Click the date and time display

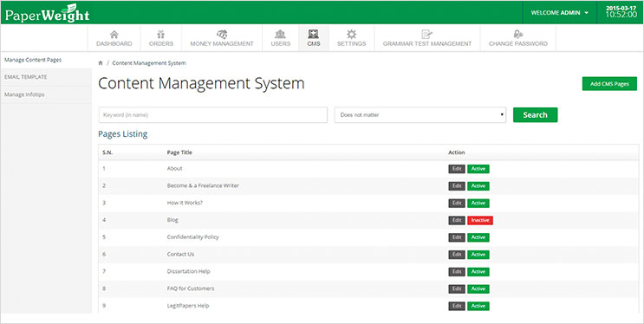tap(621, 12)
